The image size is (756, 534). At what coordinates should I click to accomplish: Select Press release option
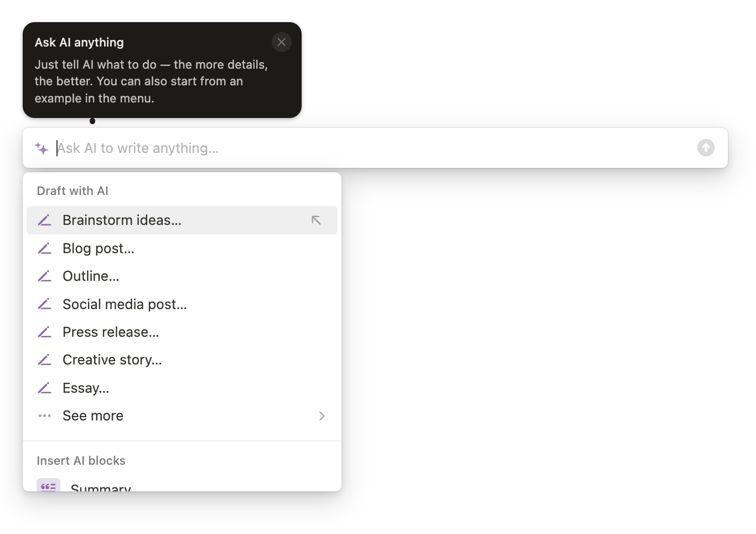pyautogui.click(x=182, y=332)
